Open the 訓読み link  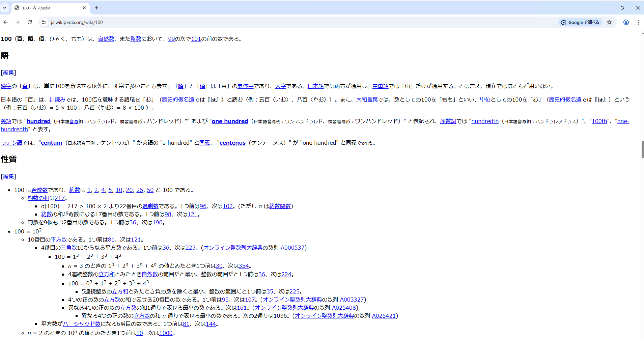tap(57, 100)
